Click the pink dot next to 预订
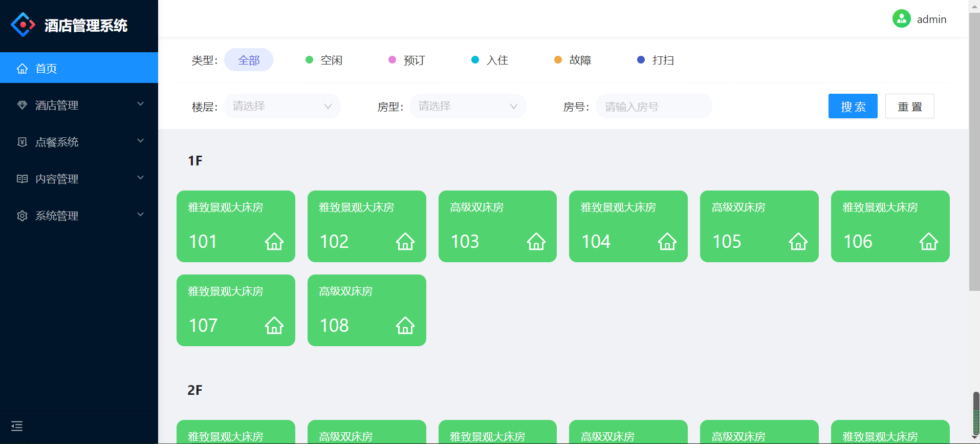The height and width of the screenshot is (444, 980). tap(392, 60)
